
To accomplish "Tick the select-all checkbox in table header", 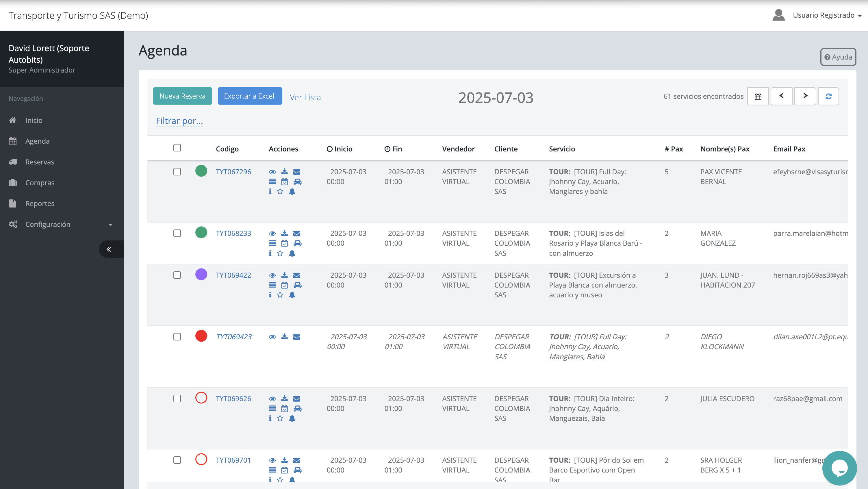I will coord(177,148).
